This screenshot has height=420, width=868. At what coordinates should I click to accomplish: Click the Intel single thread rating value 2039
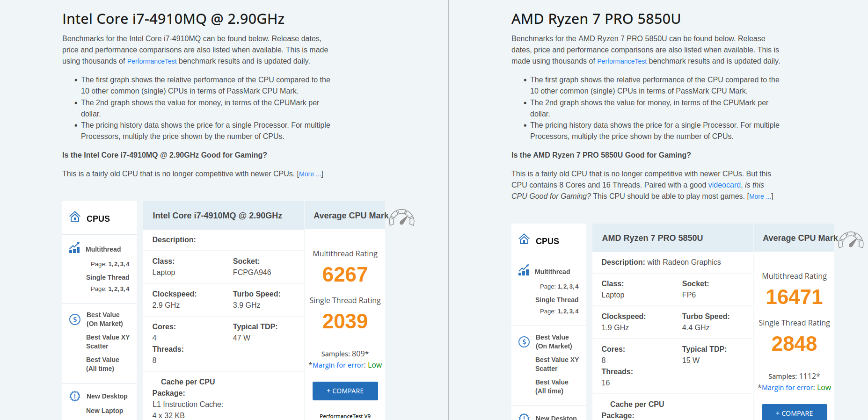click(345, 321)
